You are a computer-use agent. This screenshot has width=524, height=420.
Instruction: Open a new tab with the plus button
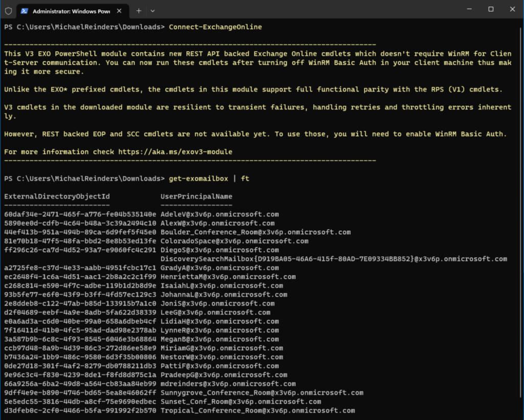point(139,11)
